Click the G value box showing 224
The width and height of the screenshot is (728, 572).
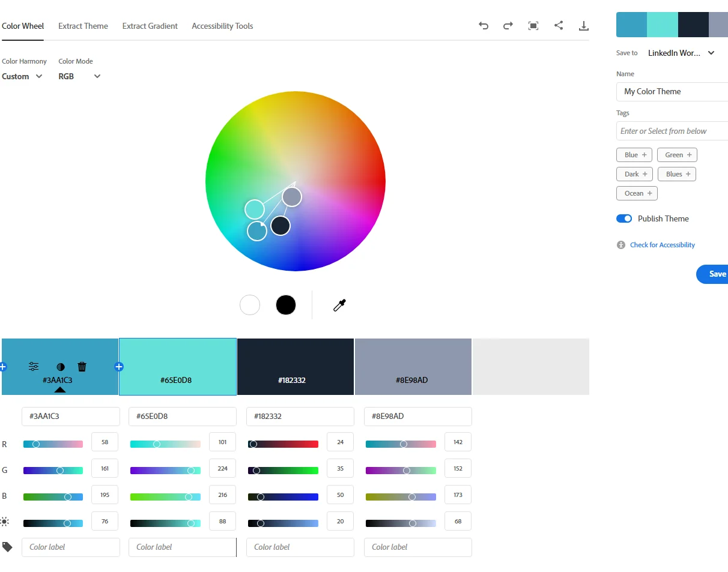click(222, 468)
